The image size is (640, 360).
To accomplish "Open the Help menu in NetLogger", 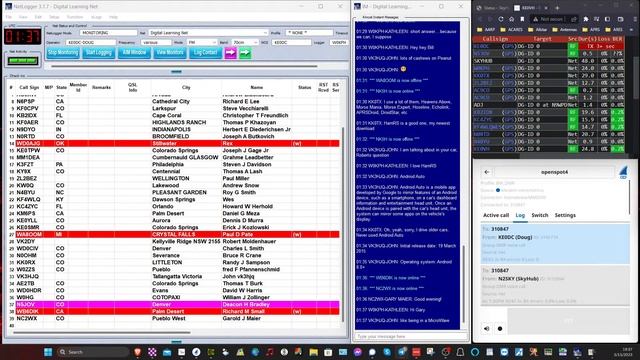I will pyautogui.click(x=113, y=17).
